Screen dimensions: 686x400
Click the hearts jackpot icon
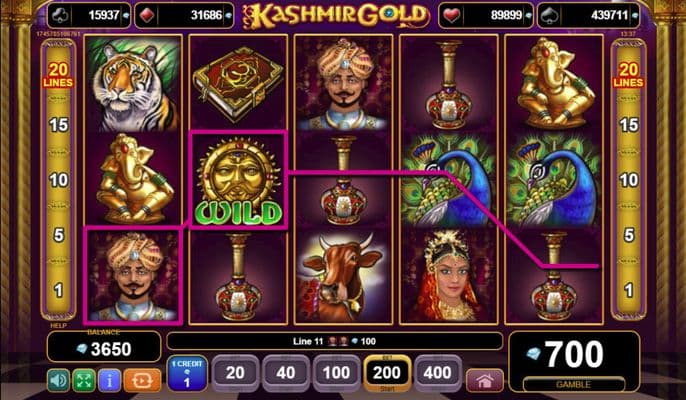450,15
